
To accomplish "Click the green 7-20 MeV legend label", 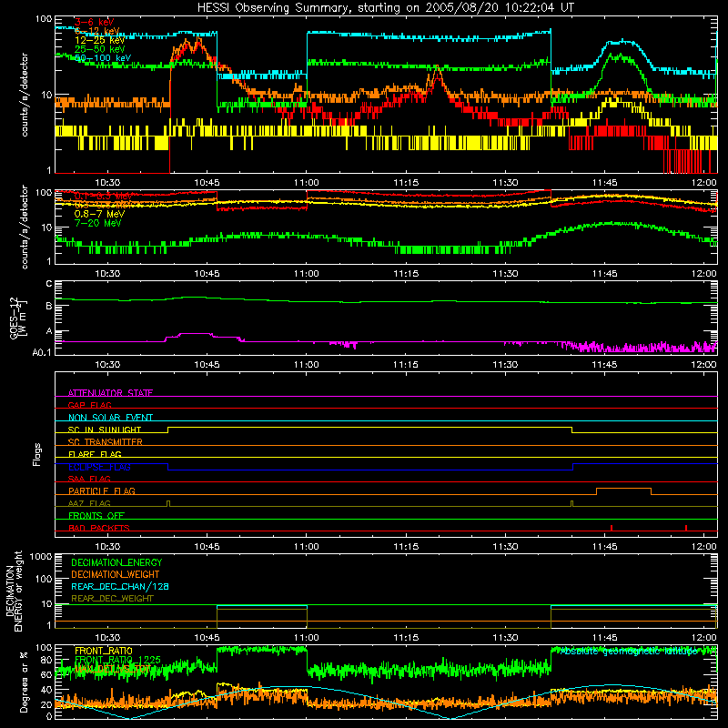I will coord(98,223).
